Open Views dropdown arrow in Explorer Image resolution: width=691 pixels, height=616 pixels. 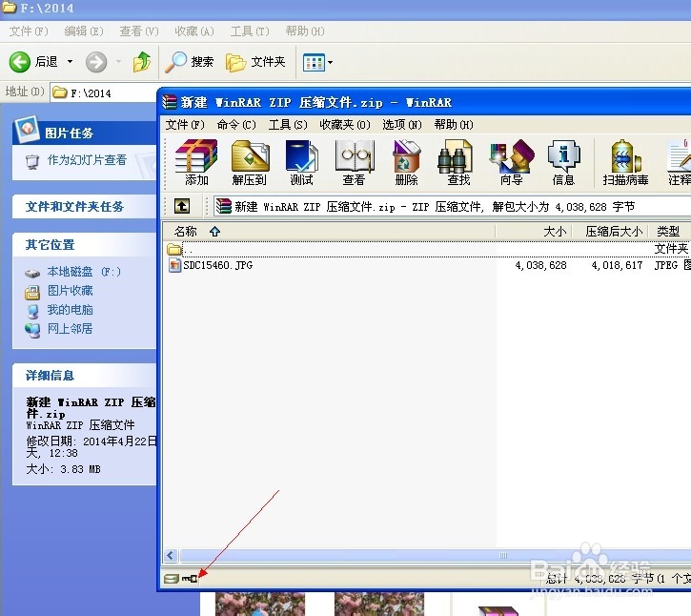click(331, 63)
